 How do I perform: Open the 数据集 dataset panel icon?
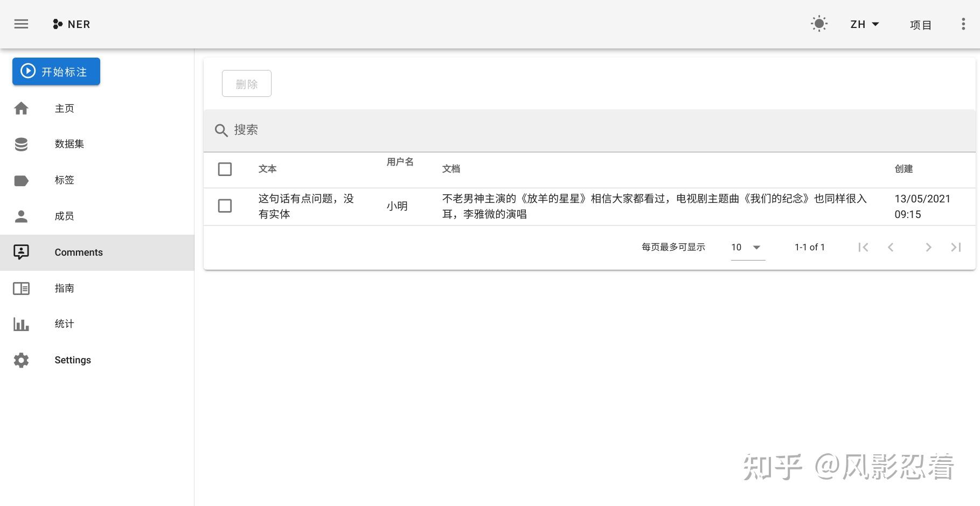coord(21,144)
